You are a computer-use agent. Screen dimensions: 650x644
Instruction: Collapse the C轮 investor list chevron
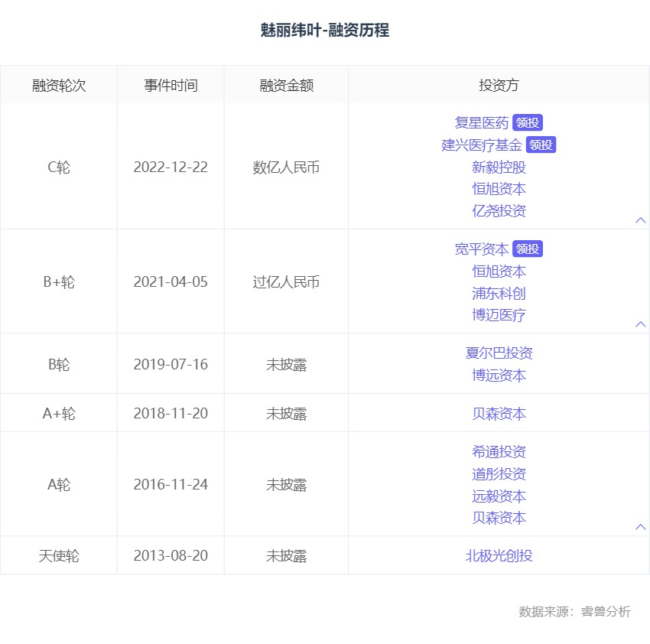[641, 220]
